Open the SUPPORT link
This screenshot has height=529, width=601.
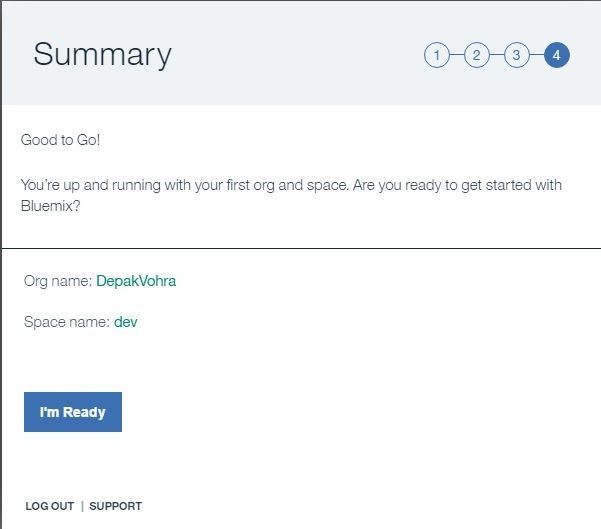[x=115, y=506]
